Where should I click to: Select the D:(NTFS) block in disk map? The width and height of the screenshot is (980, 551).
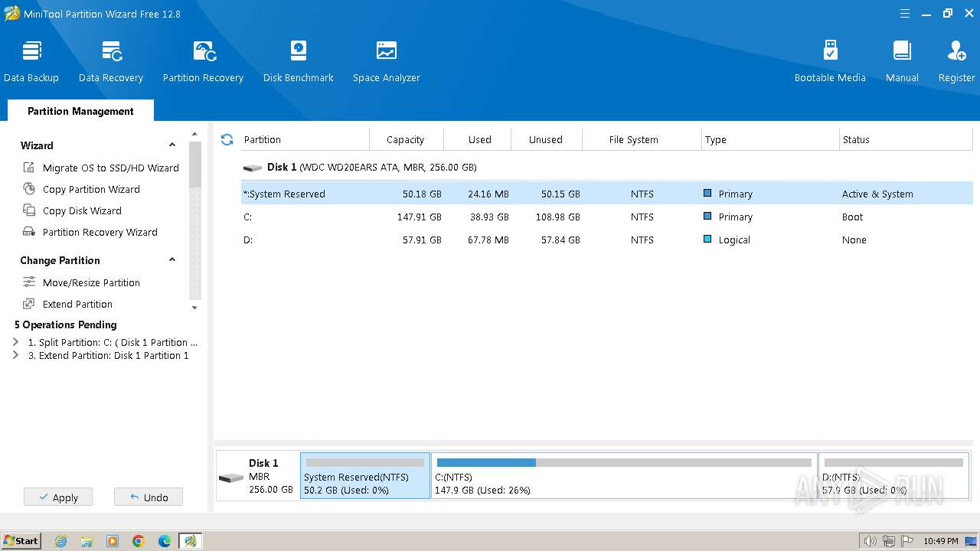tap(894, 475)
